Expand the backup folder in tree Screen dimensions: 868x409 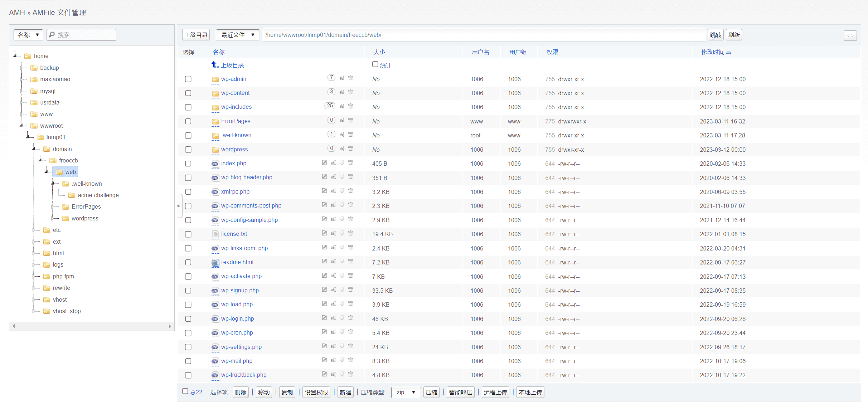21,68
